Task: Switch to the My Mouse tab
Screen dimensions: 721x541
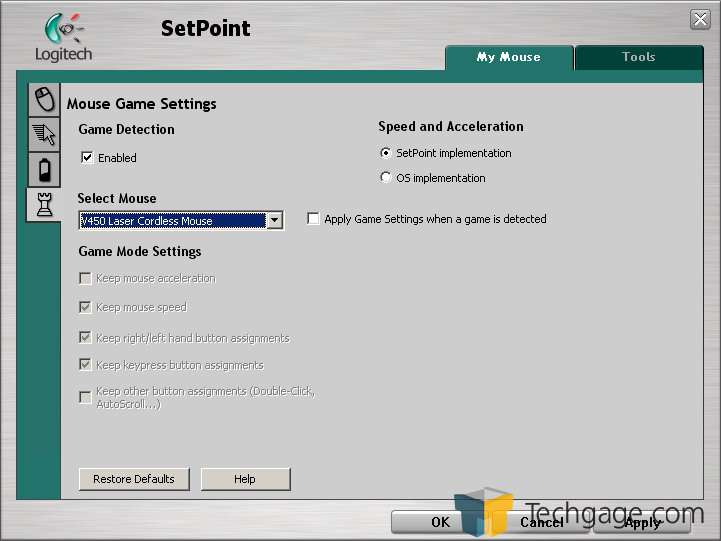Action: [x=509, y=57]
